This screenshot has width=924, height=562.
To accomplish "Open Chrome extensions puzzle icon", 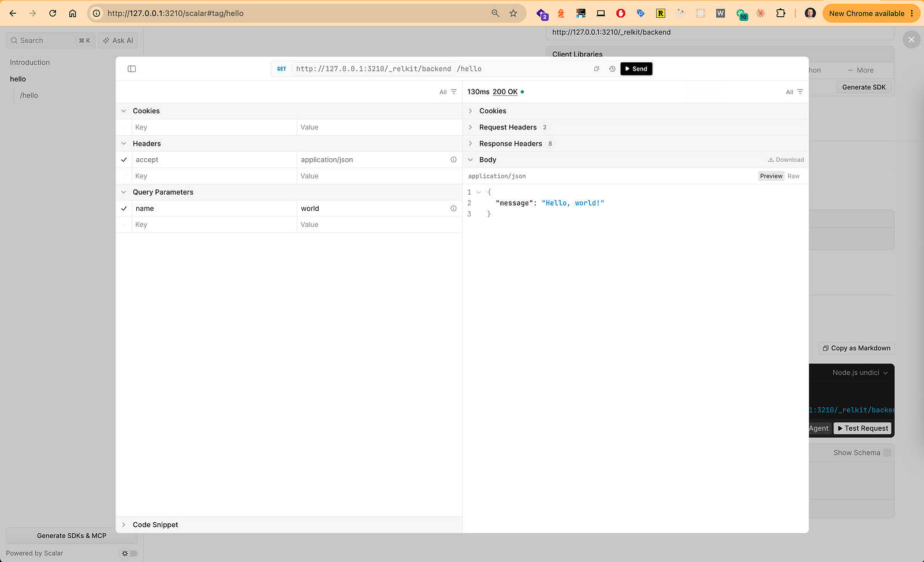I will pos(781,13).
